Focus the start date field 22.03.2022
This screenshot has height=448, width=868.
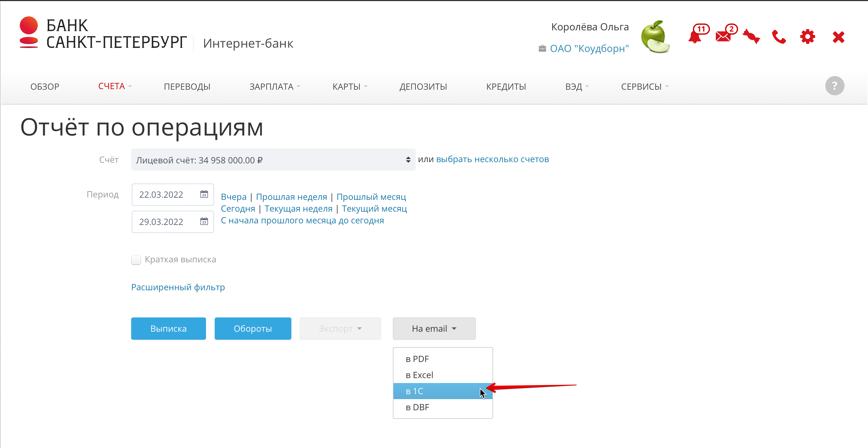pyautogui.click(x=173, y=195)
